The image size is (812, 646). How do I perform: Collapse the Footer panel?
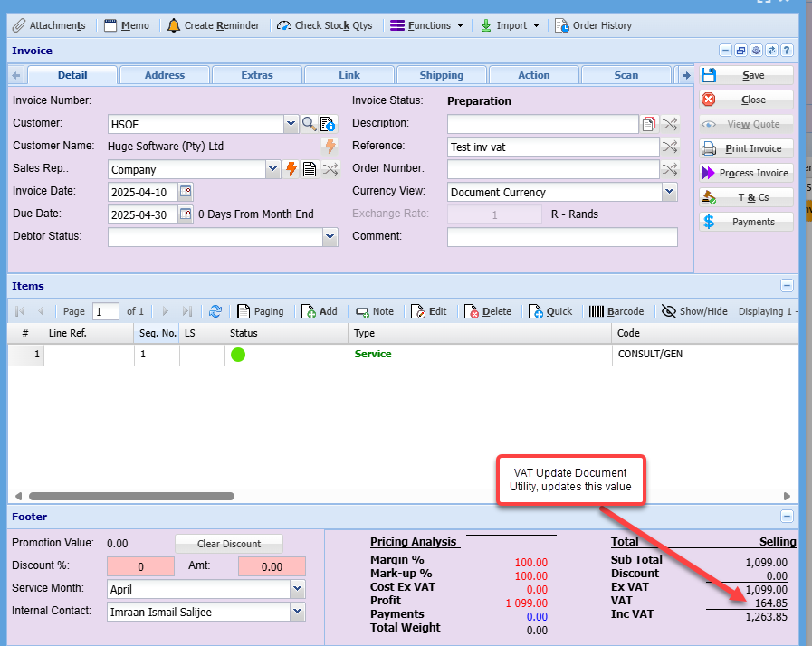(x=787, y=517)
